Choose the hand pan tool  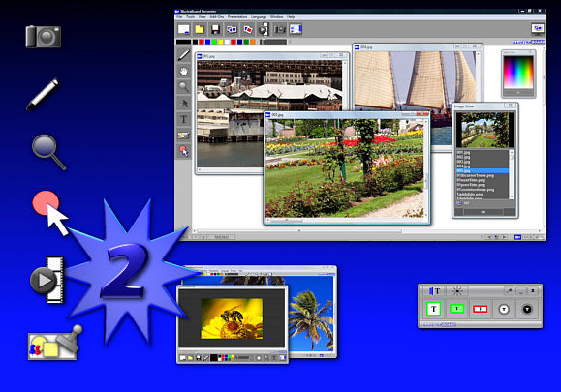point(184,71)
